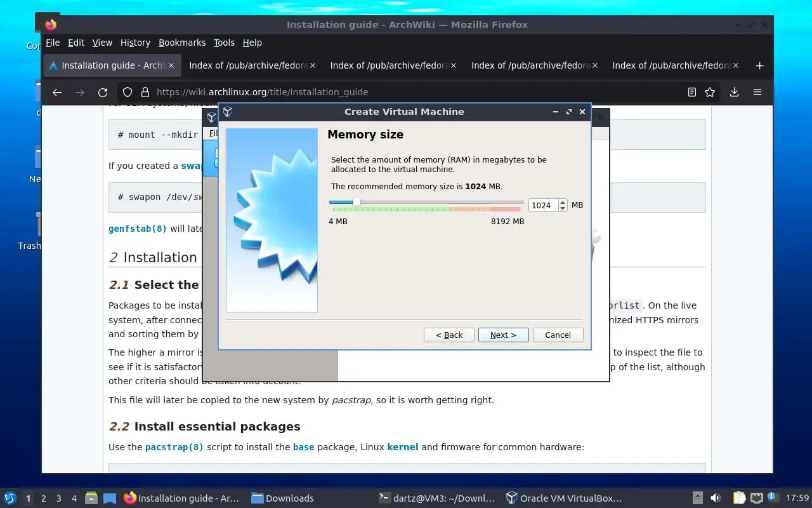Screen dimensions: 812x508
Task: Click the taskbar clock showing 17:59
Action: tap(797, 498)
